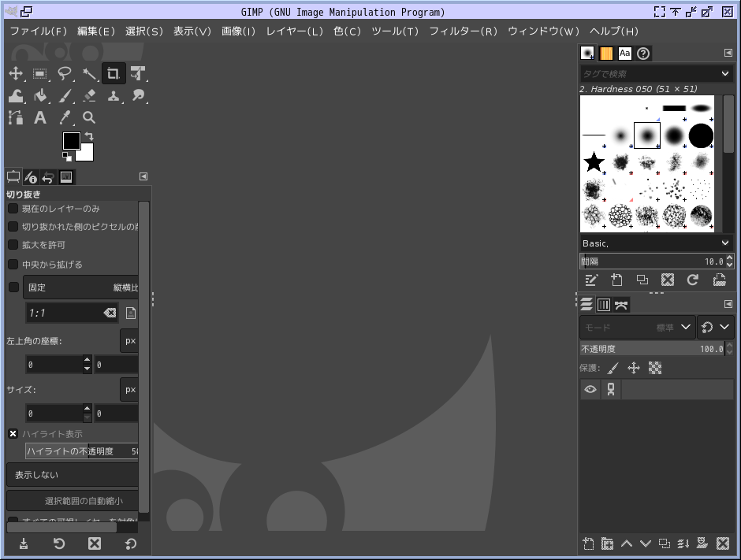Select the Unified Transform tool
This screenshot has height=560, width=741.
(138, 74)
